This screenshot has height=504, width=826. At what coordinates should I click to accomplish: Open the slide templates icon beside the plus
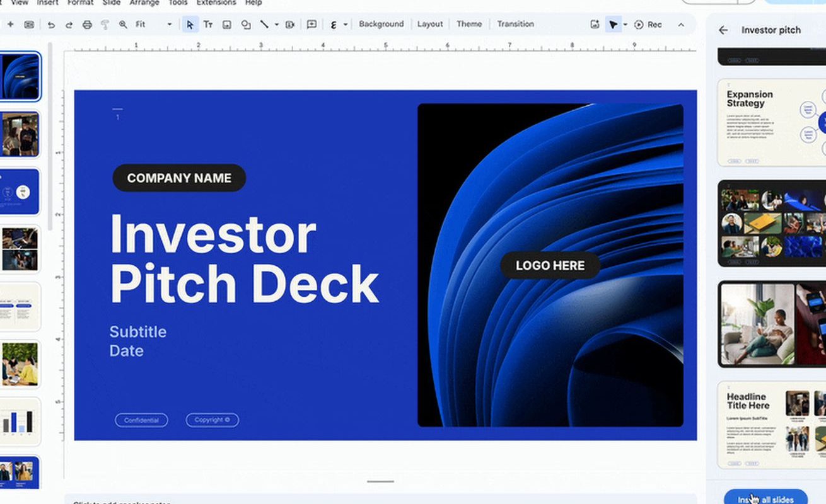click(29, 25)
